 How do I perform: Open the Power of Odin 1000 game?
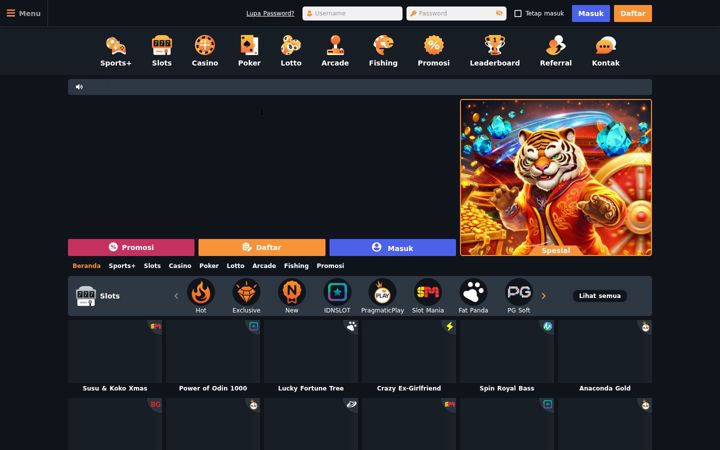click(x=213, y=357)
